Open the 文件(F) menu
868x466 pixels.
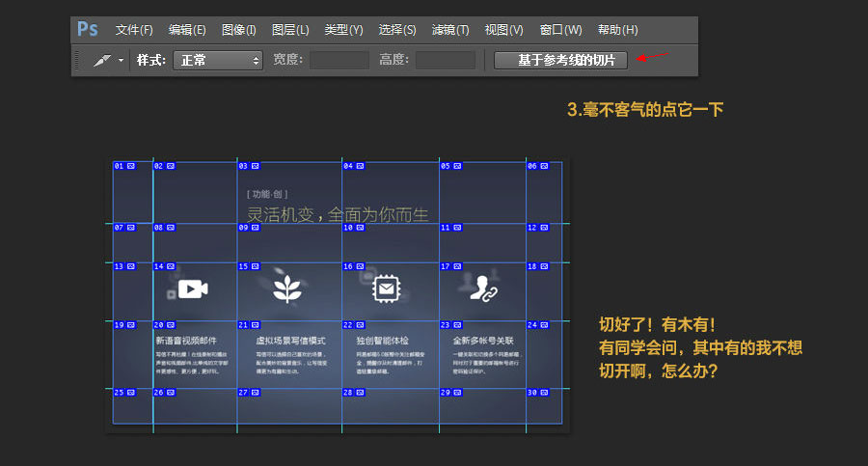(134, 30)
